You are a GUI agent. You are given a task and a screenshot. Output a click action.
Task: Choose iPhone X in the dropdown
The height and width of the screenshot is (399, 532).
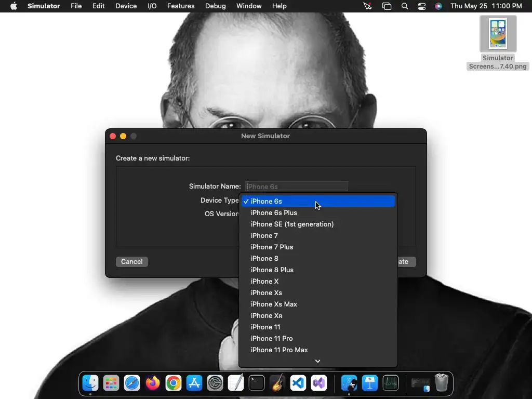(x=318, y=281)
